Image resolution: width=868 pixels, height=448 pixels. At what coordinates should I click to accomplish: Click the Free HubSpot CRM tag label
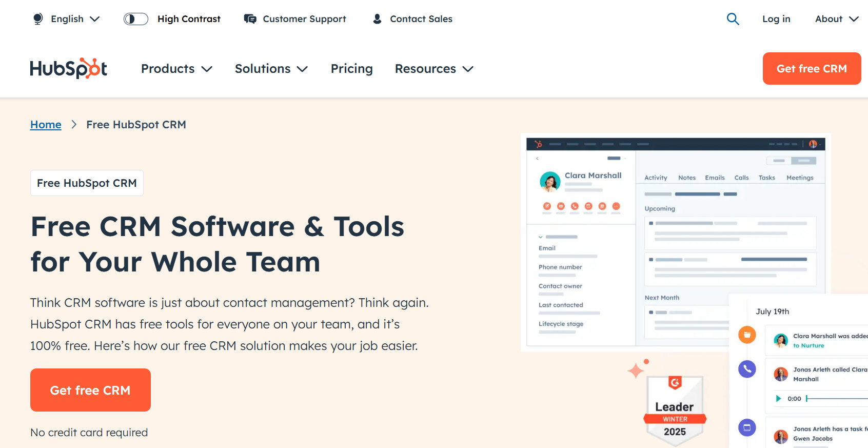point(87,183)
